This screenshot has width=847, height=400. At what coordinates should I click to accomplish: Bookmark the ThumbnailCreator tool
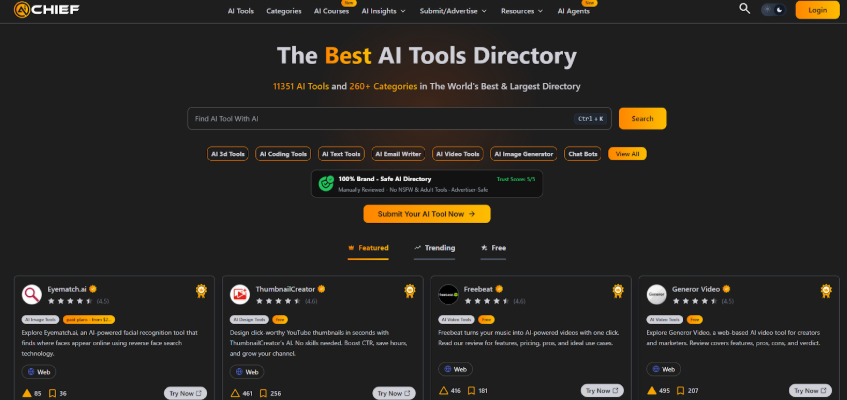(x=263, y=393)
